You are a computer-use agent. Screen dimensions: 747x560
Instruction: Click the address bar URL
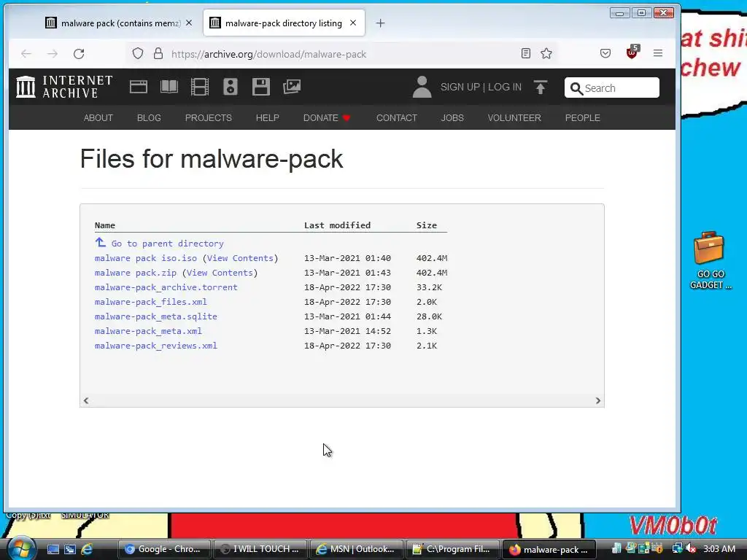click(x=268, y=54)
